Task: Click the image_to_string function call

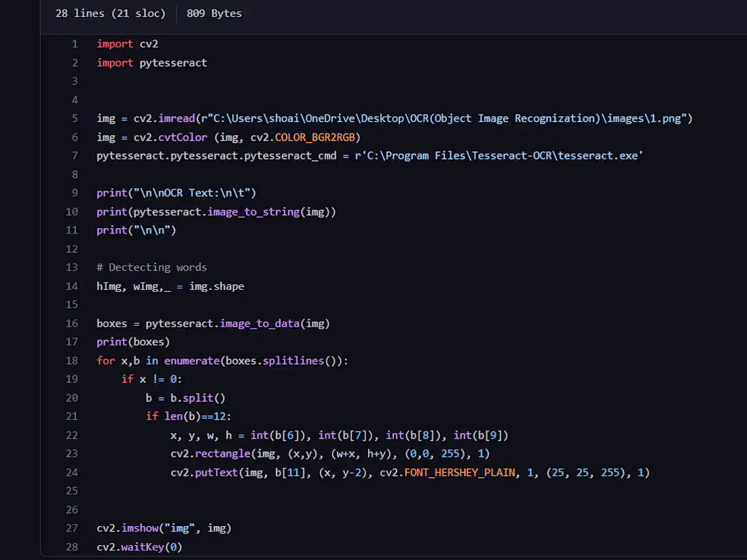Action: (x=253, y=212)
